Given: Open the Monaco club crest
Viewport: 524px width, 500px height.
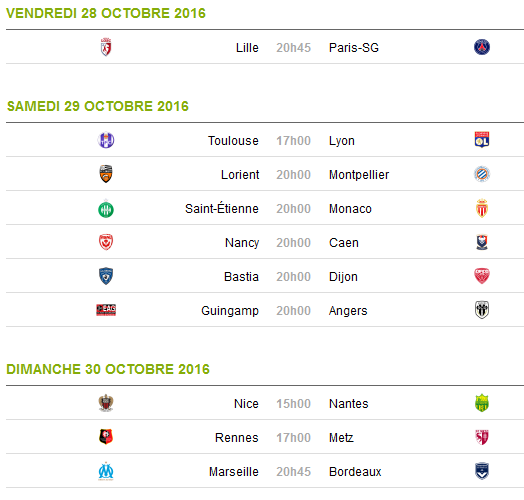Looking at the screenshot, I should point(482,208).
